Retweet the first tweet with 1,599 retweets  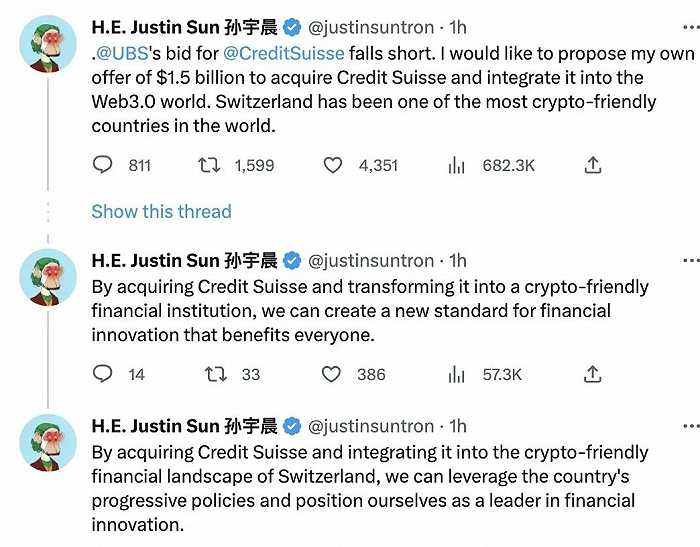tap(210, 165)
